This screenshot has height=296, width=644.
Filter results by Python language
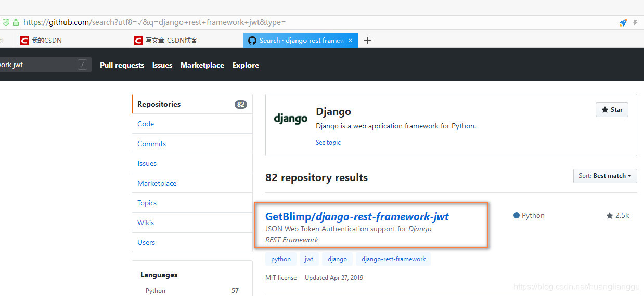(x=192, y=290)
